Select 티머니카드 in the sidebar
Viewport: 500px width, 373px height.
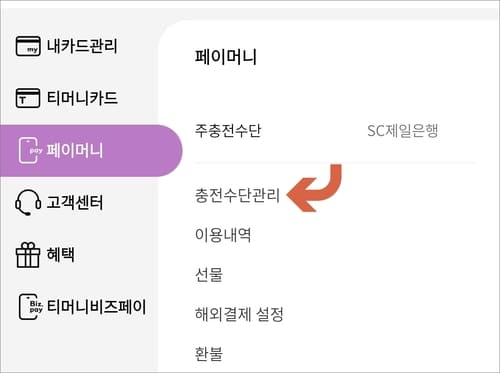pos(82,98)
